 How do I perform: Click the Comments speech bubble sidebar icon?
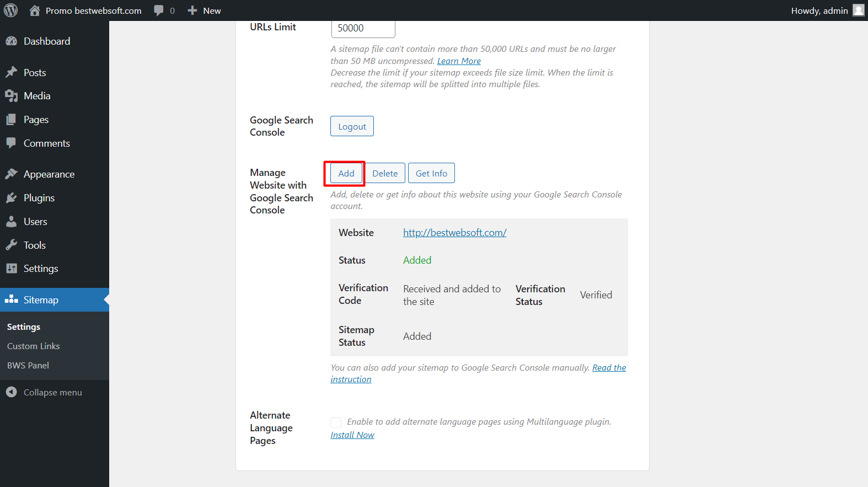coord(12,143)
